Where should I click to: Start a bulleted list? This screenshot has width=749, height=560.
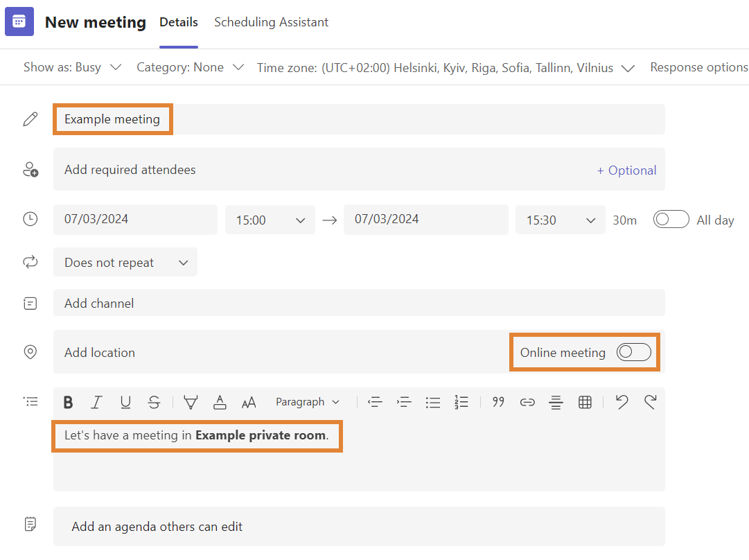[x=433, y=402]
